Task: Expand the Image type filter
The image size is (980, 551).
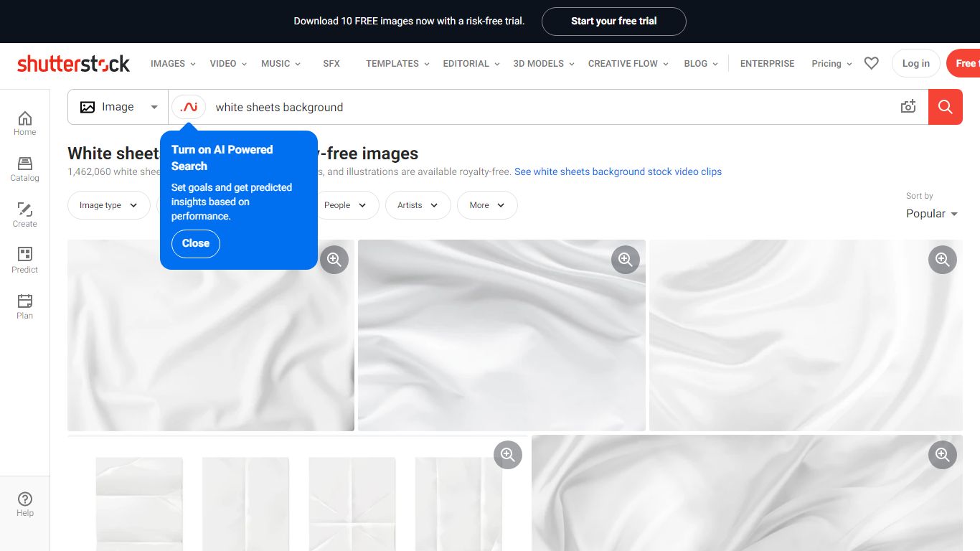Action: point(108,205)
